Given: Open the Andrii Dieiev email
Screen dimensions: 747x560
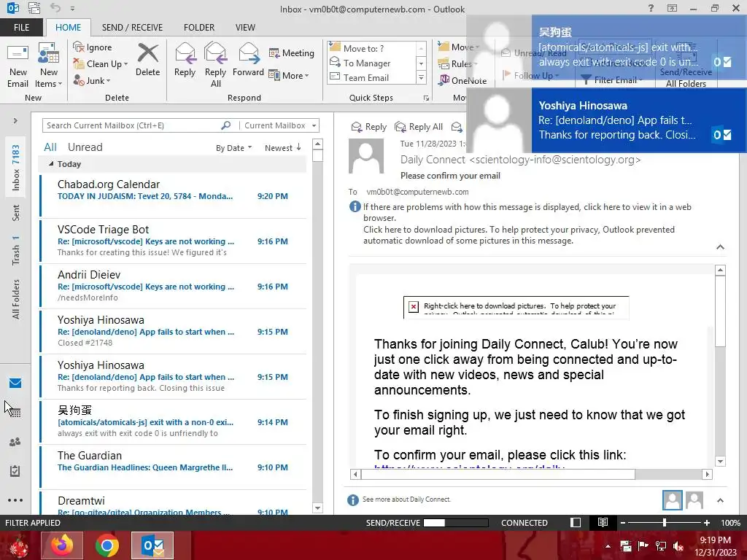Looking at the screenshot, I should 174,286.
